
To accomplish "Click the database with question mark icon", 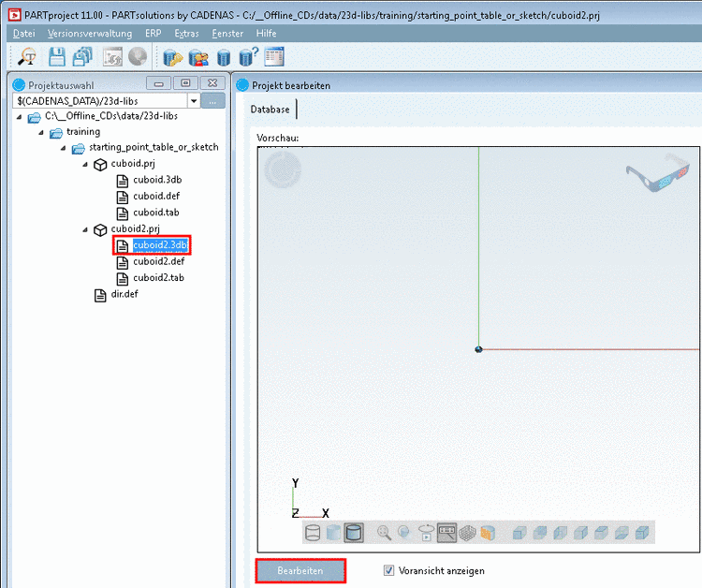I will (x=248, y=57).
